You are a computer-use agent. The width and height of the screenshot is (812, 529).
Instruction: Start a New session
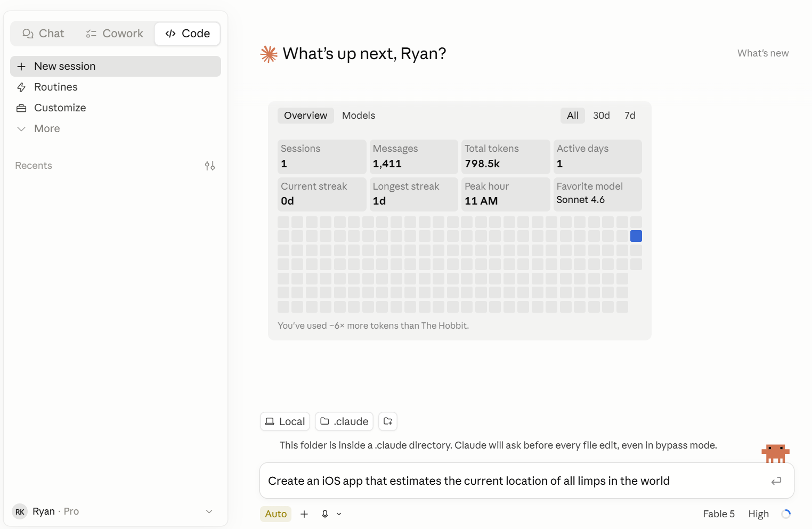[x=116, y=66]
